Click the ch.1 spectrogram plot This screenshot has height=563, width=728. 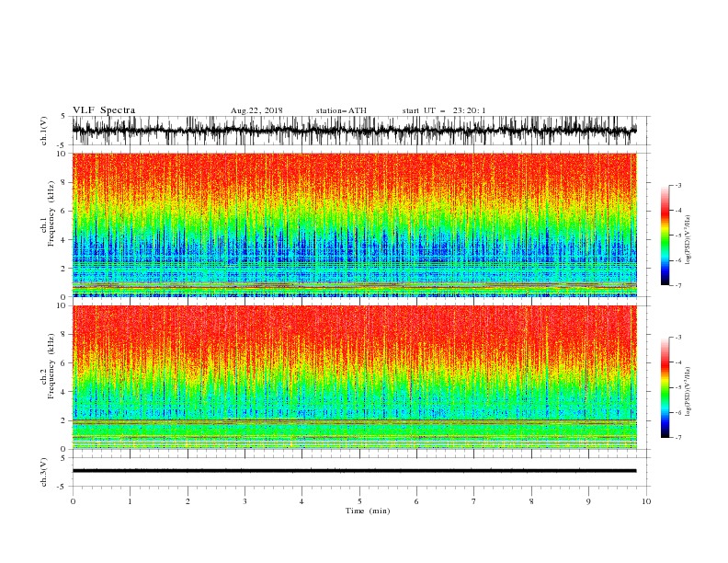coord(355,224)
